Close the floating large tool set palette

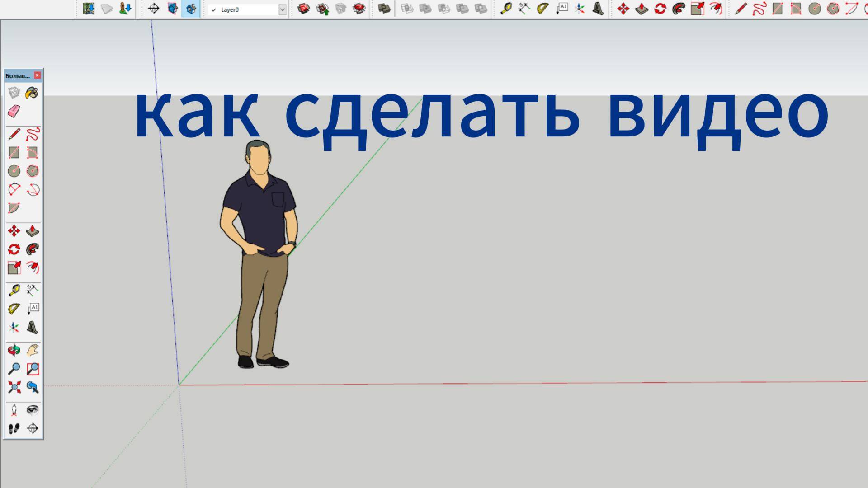pyautogui.click(x=38, y=75)
